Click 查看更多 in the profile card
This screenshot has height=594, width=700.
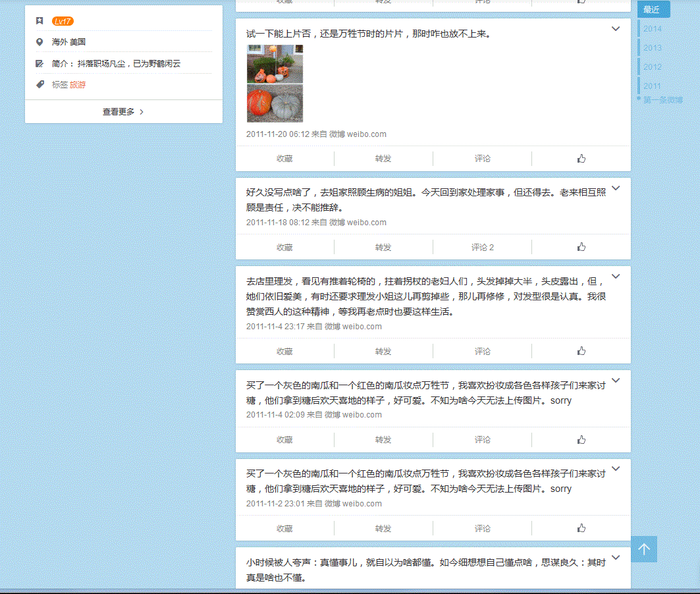click(x=123, y=112)
